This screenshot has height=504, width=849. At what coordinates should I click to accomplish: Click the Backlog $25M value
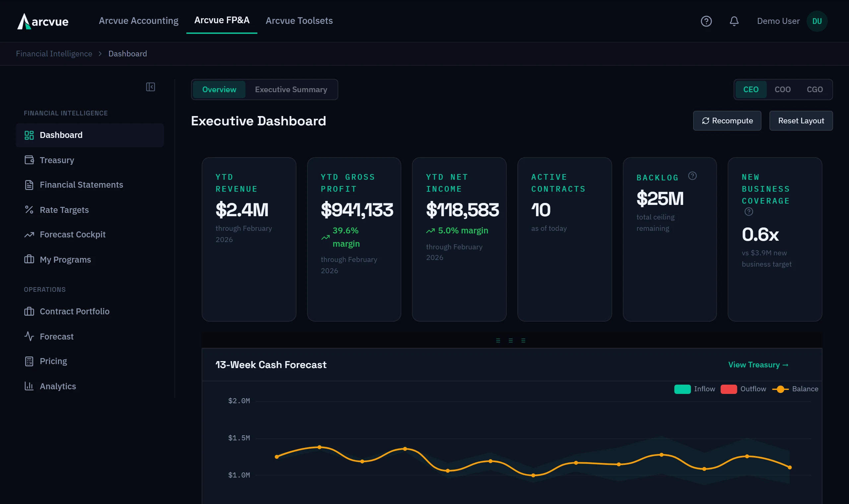pyautogui.click(x=660, y=198)
